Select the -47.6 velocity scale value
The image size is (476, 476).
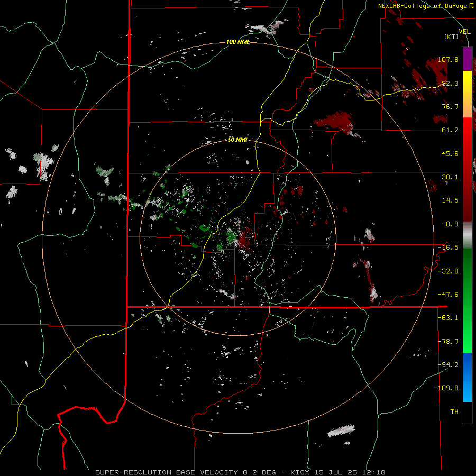click(x=448, y=295)
